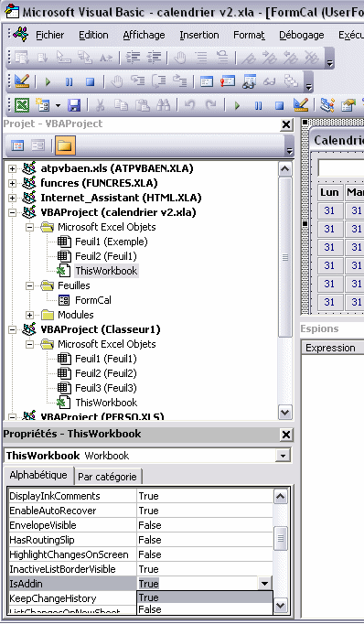Expand the Modules folder node
The height and width of the screenshot is (624, 364).
30,315
